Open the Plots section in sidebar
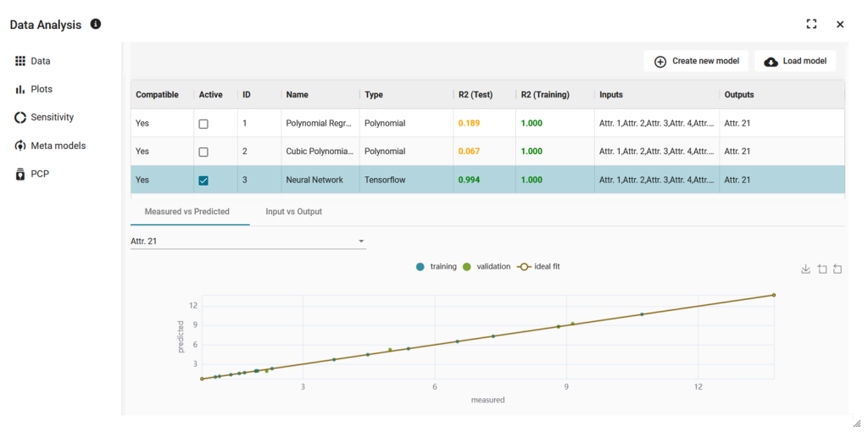Screen dimensions: 868x438 click(34, 89)
